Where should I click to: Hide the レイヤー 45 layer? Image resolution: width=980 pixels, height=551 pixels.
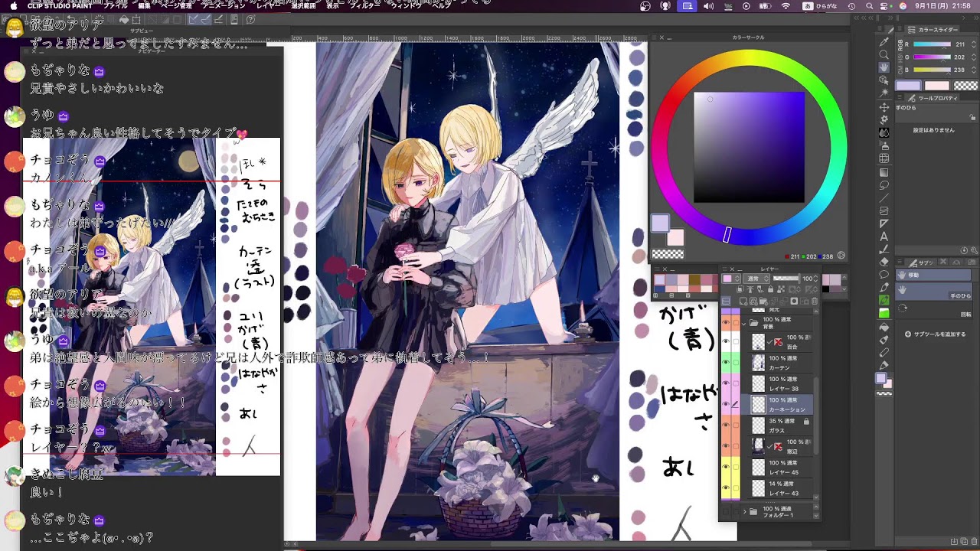(x=726, y=467)
